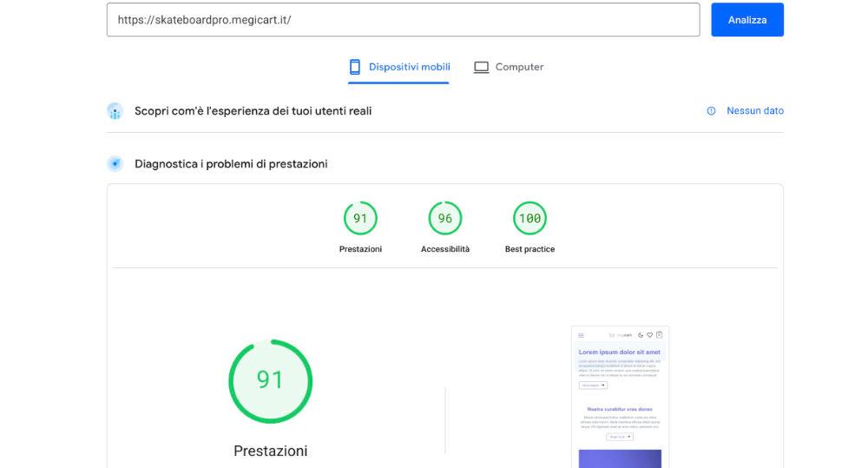Click the Nessun dato link

point(755,111)
